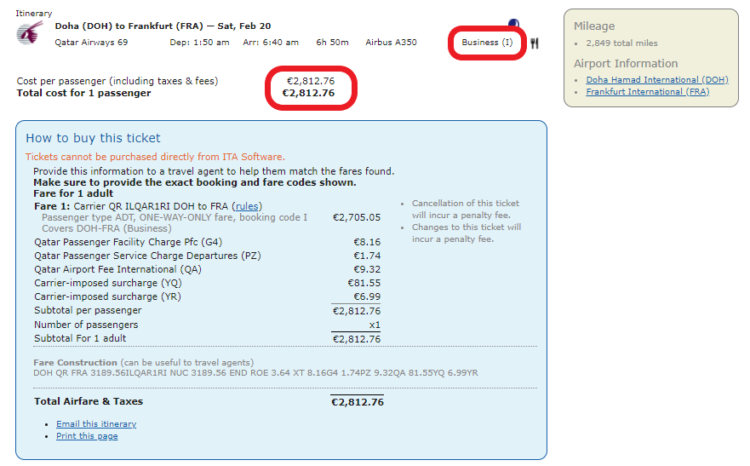750x466 pixels.
Task: Click the Qatar Airways 69 flight number
Action: pyautogui.click(x=91, y=42)
